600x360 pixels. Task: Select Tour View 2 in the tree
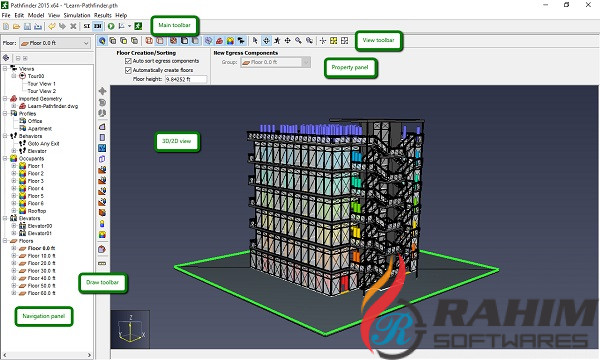coord(42,91)
